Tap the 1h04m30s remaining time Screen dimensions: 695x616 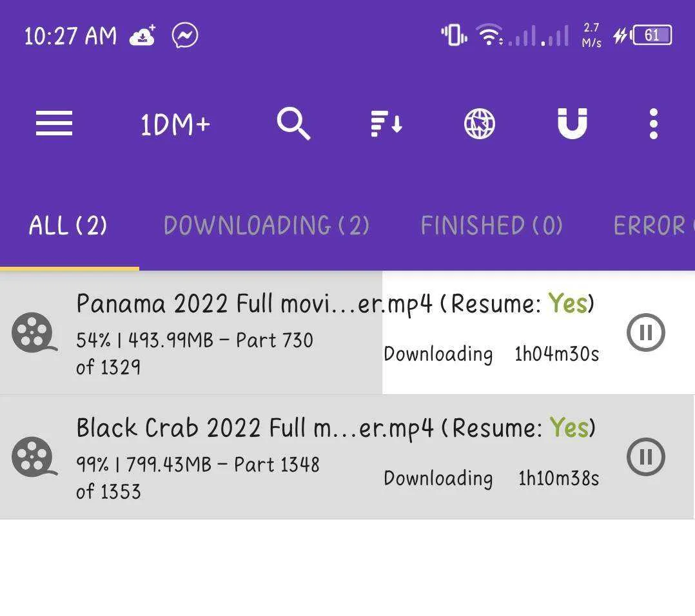point(557,354)
